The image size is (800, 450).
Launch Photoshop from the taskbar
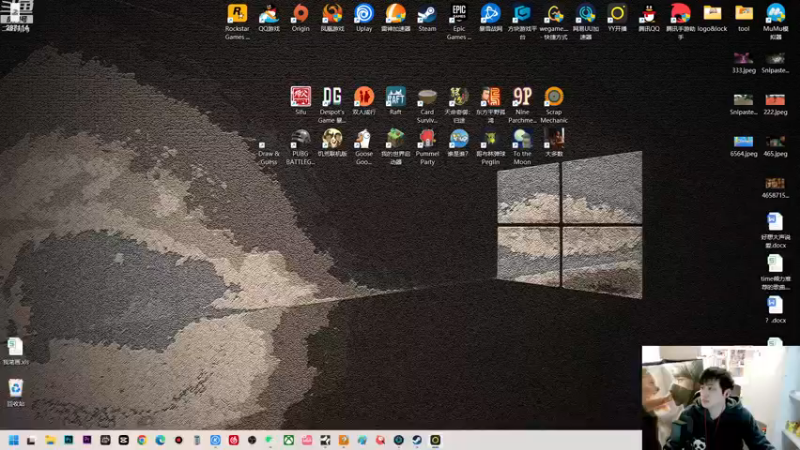(68, 440)
